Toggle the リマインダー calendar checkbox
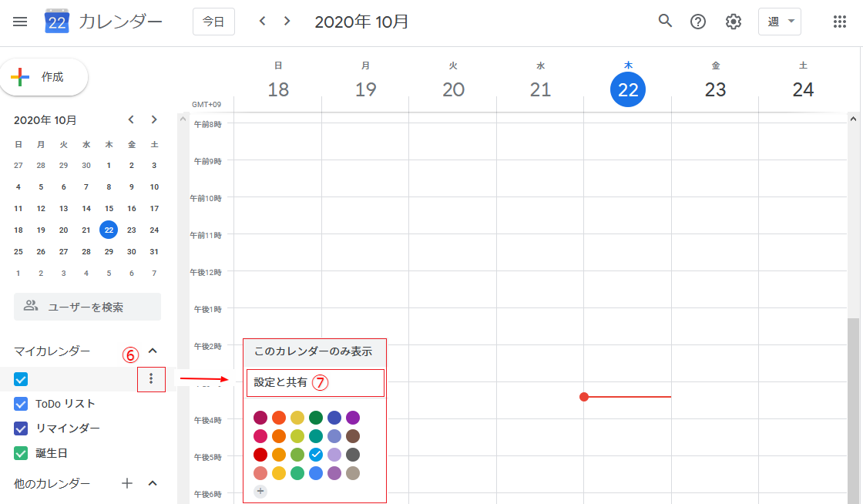863x504 pixels. [x=22, y=428]
